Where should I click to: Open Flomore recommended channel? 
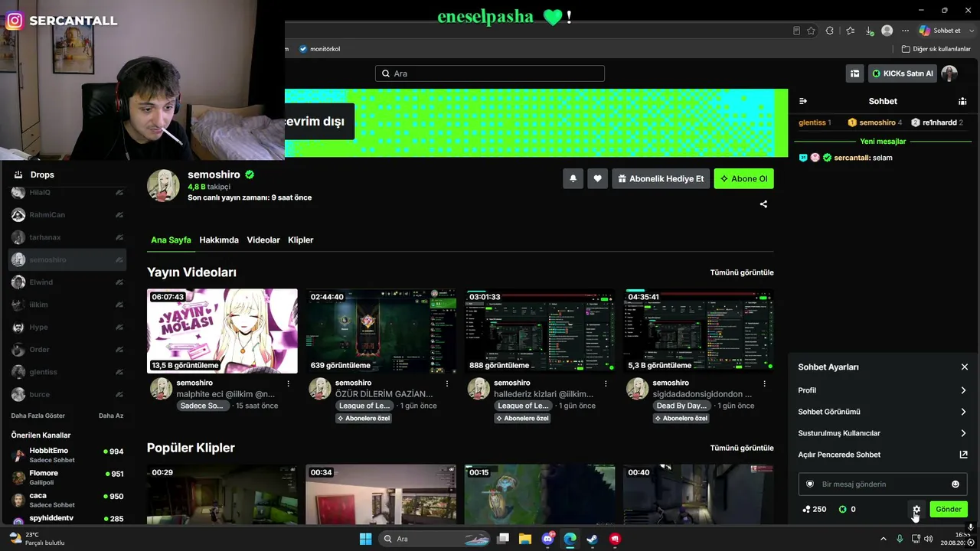click(x=67, y=478)
